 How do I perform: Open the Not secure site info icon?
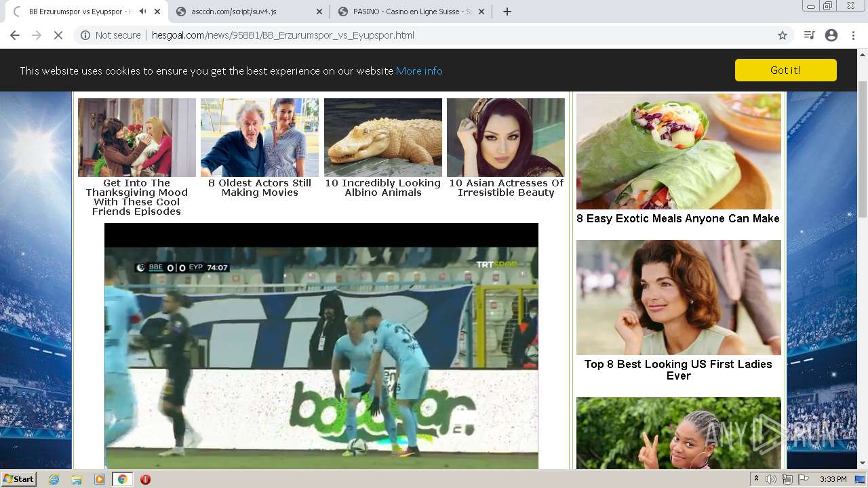point(85,35)
